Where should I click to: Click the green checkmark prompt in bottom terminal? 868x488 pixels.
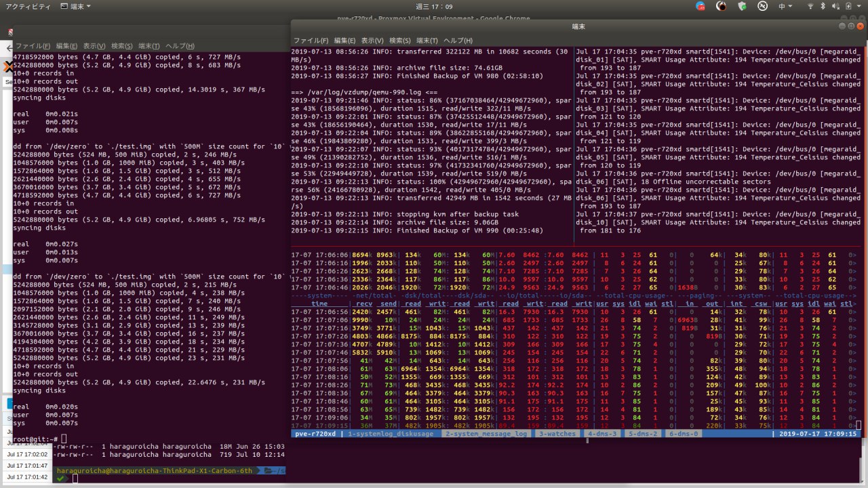[x=60, y=479]
